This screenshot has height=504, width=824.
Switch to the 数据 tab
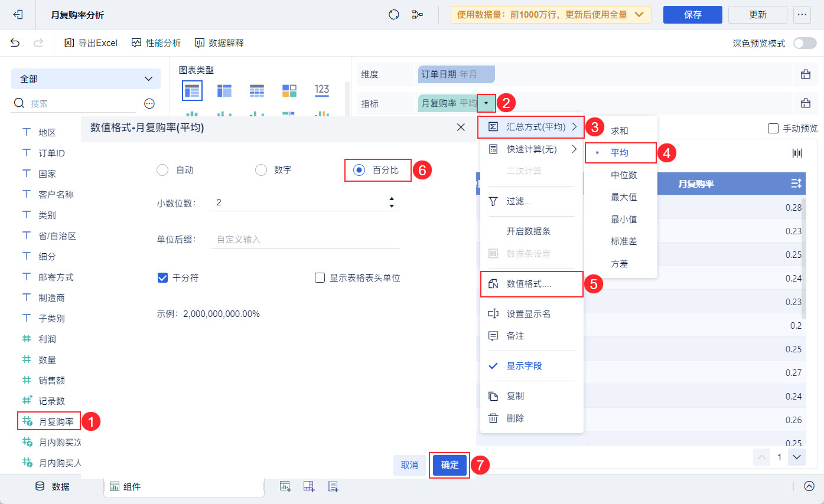(53, 486)
